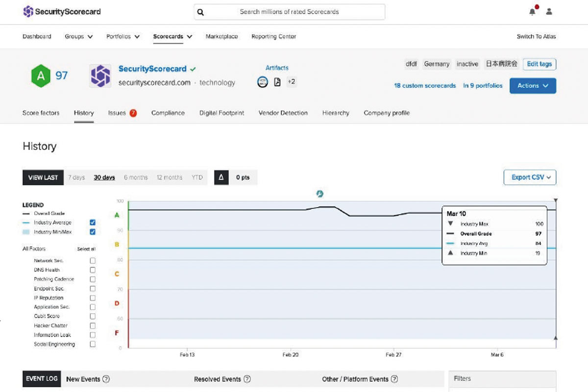
Task: Click the Edit tags button
Action: tap(539, 64)
